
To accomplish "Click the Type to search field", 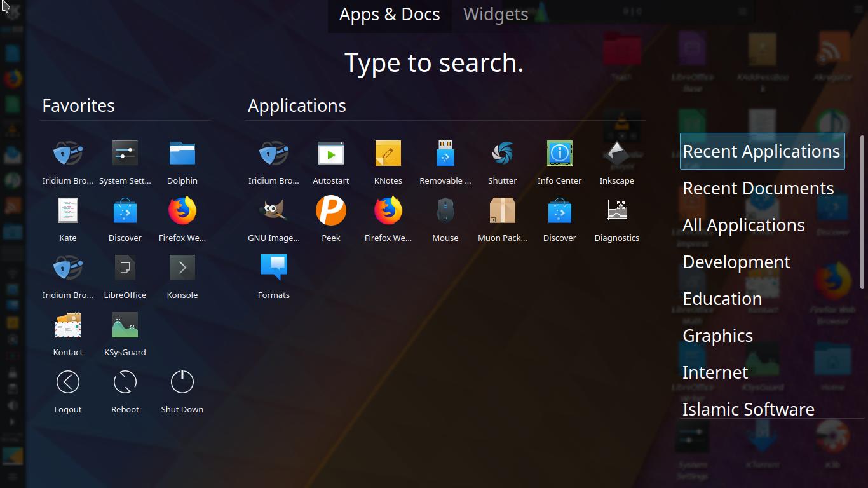I will [434, 62].
